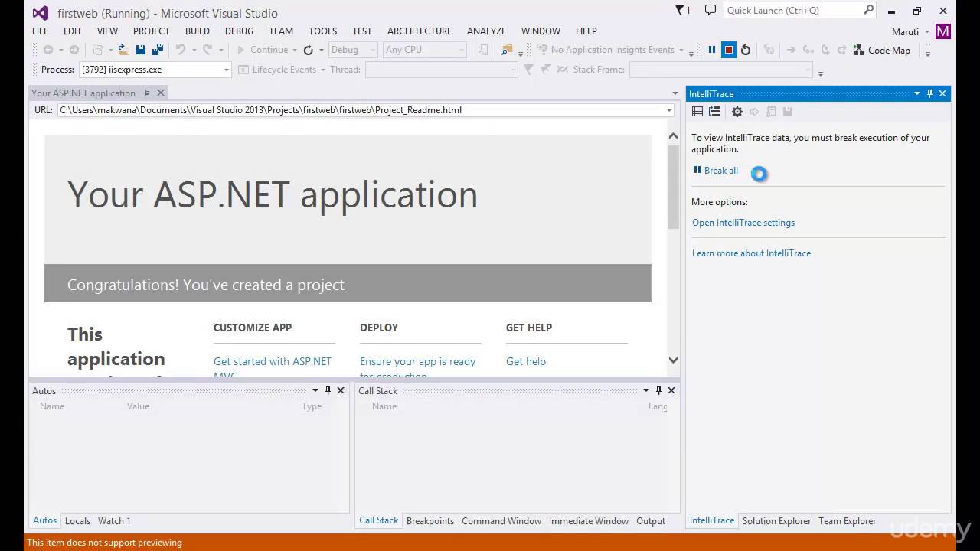
Task: Open Code Map from the toolbar
Action: [x=882, y=50]
